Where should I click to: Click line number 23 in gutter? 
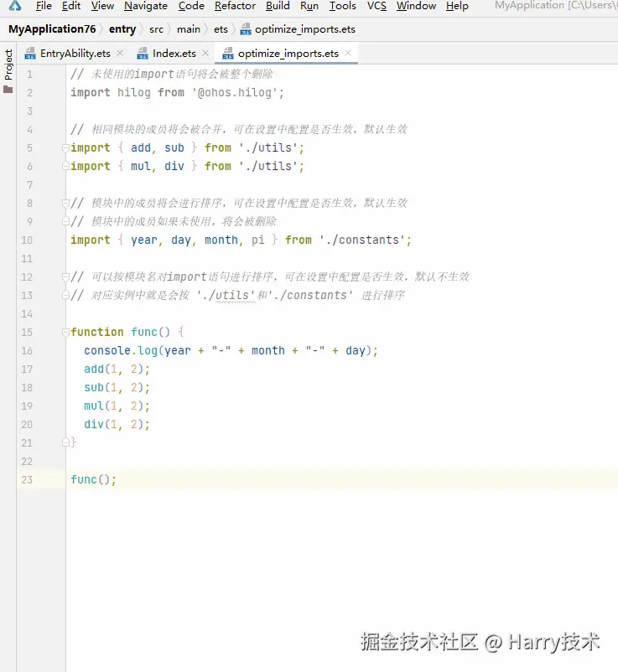tap(27, 480)
